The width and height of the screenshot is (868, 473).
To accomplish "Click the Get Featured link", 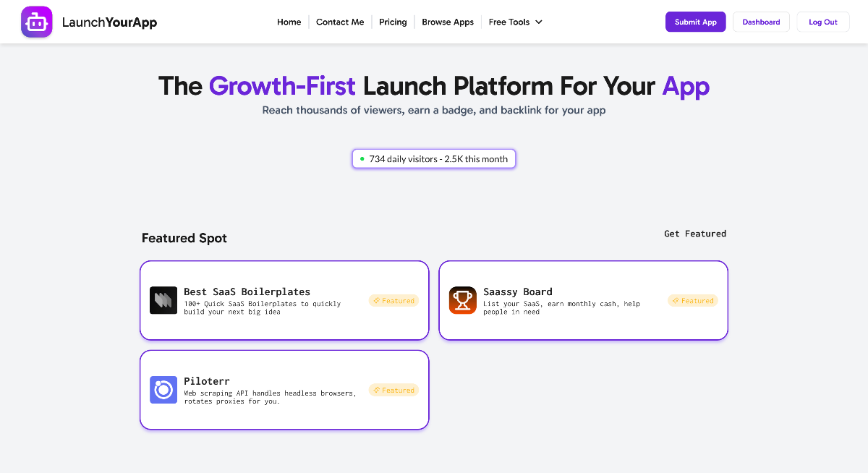I will pyautogui.click(x=694, y=233).
